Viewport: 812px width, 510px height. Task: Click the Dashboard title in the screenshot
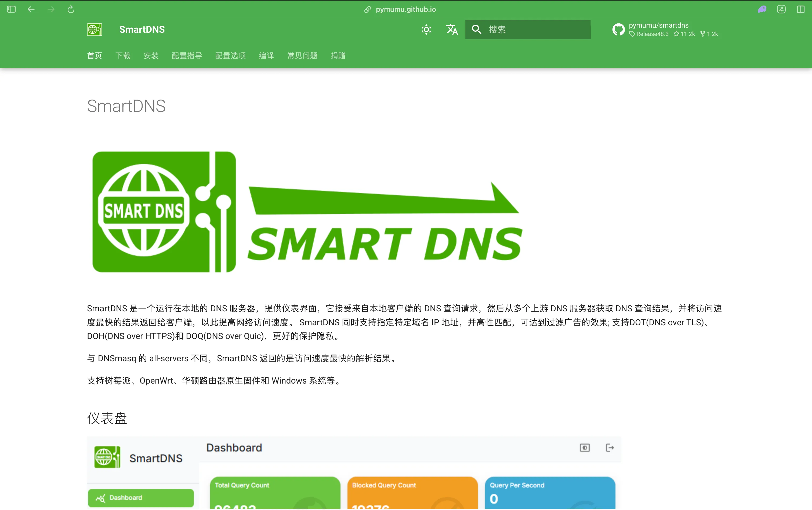click(x=234, y=448)
